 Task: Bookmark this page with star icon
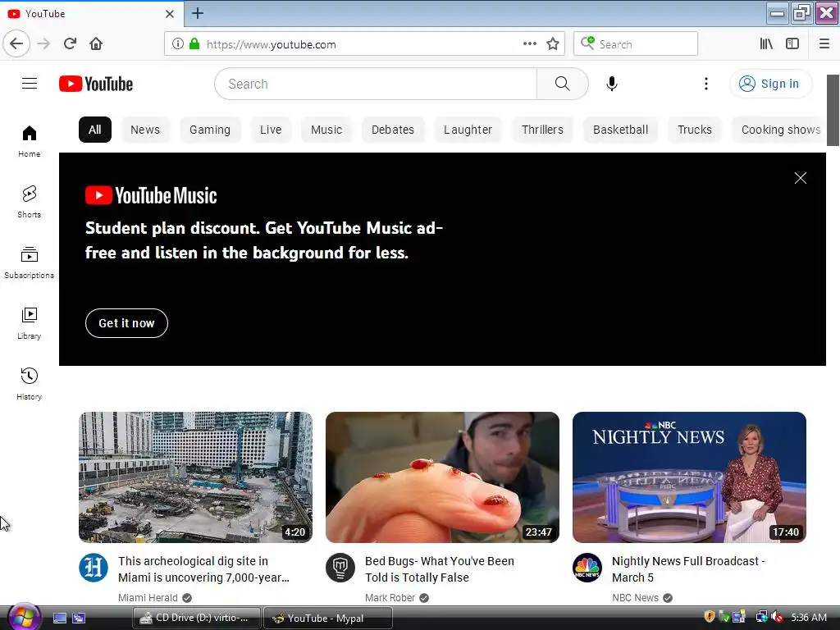point(553,44)
